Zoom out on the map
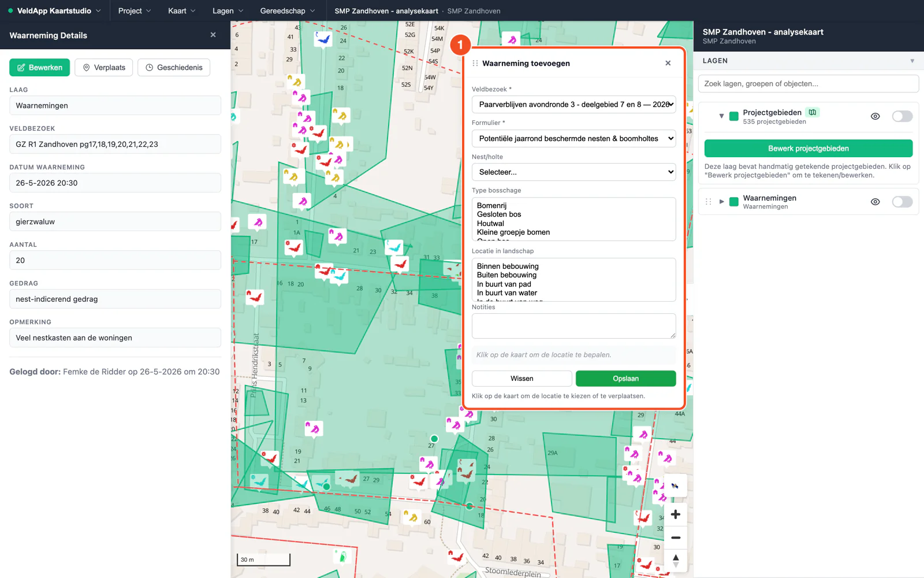924x578 pixels. 675,538
